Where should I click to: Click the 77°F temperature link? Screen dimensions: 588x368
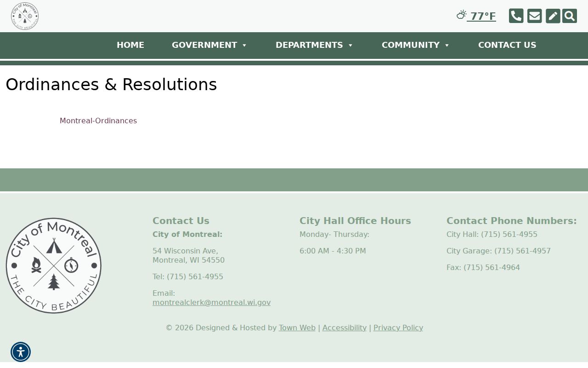point(483,16)
